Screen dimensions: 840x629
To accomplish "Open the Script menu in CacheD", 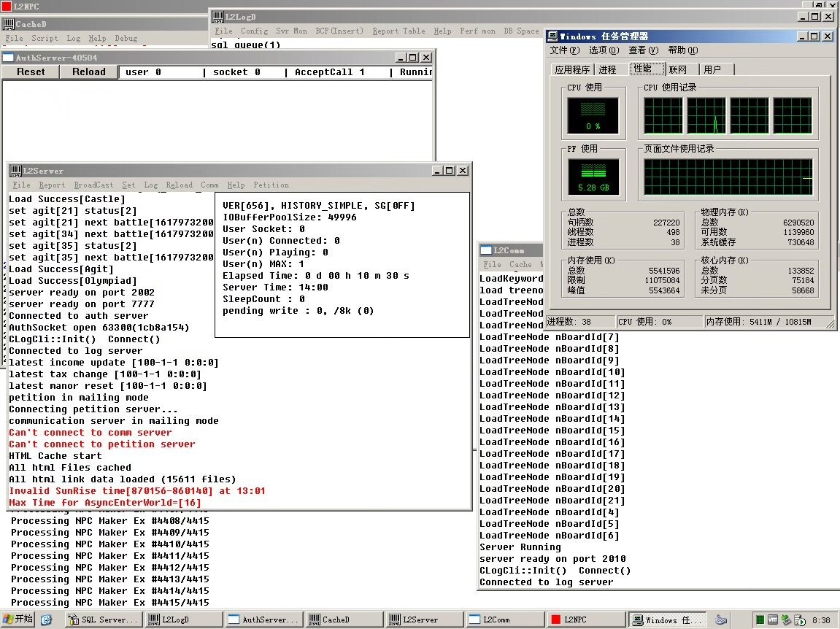I will pyautogui.click(x=45, y=39).
